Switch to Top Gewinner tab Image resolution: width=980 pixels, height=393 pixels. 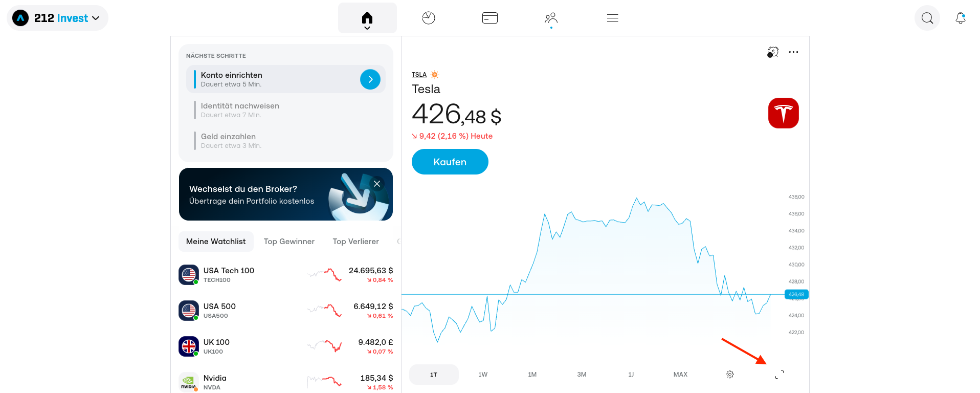[x=289, y=242]
